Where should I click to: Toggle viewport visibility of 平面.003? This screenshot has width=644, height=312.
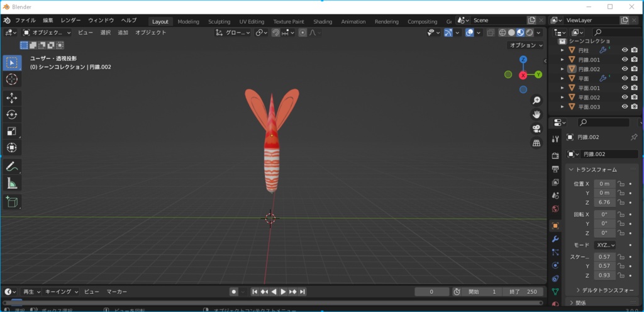tap(625, 107)
